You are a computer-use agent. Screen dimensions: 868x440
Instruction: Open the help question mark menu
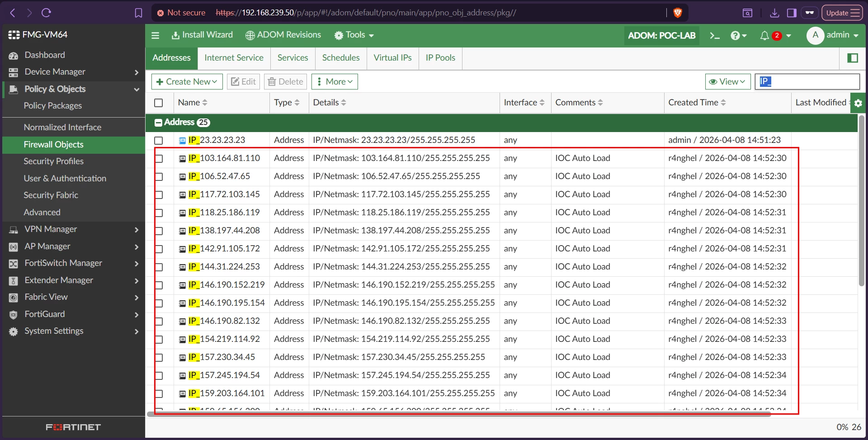click(x=739, y=35)
